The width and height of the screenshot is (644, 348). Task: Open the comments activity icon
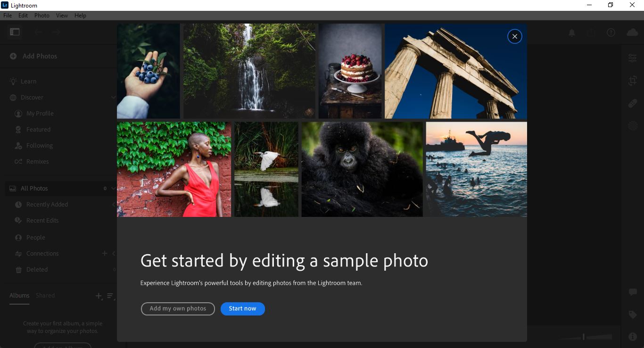point(633,292)
